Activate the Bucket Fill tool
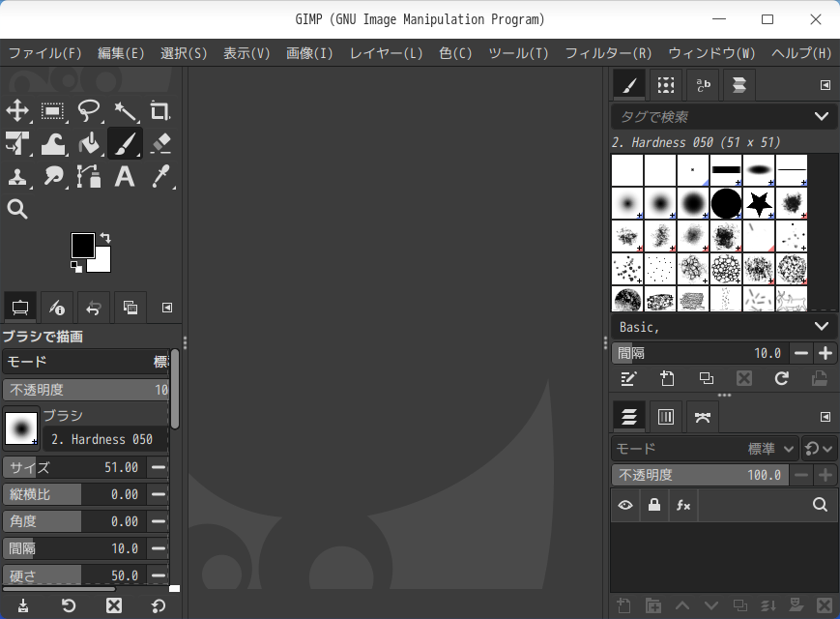The height and width of the screenshot is (619, 840). [89, 144]
